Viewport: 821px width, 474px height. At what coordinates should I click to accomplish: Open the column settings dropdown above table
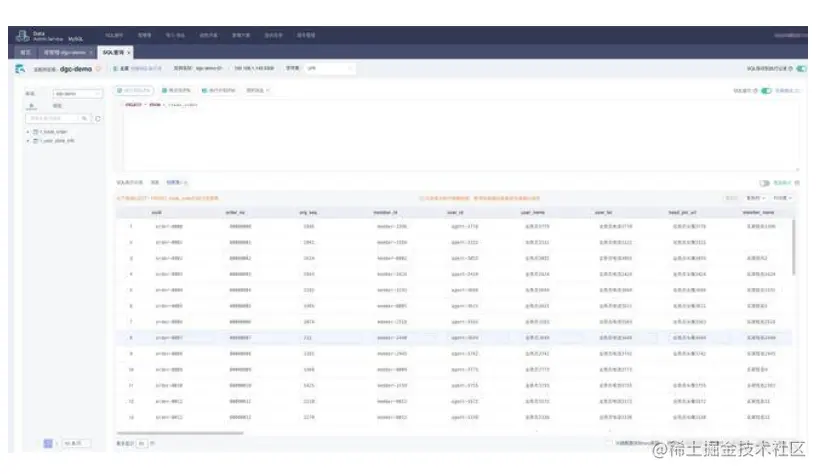pyautogui.click(x=783, y=198)
